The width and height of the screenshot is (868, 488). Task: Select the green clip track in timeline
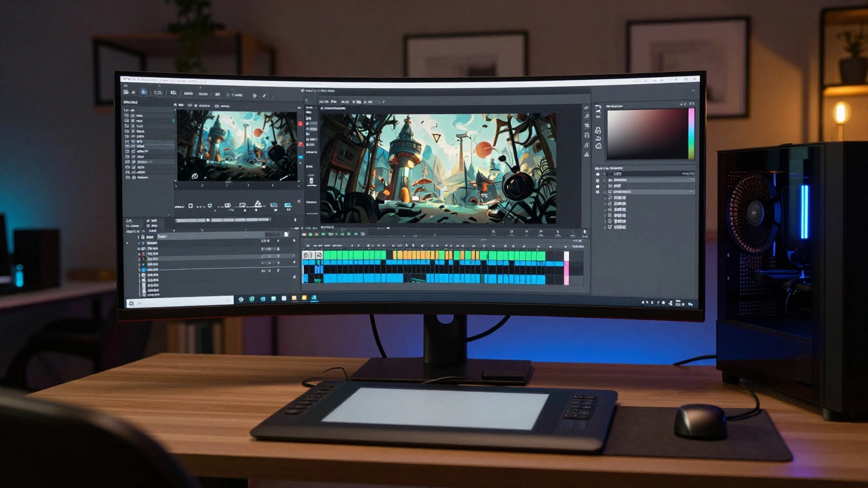point(434,256)
